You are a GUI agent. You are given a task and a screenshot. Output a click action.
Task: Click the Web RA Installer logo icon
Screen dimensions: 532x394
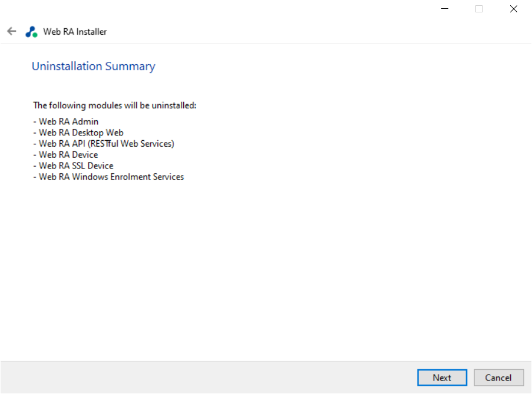[x=31, y=32]
